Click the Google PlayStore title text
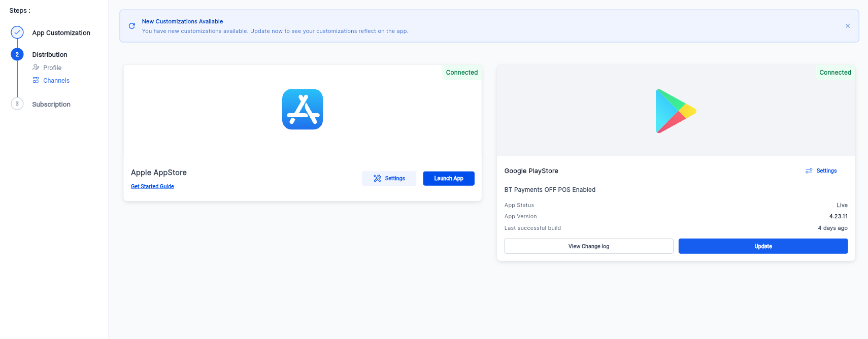The image size is (868, 339). point(531,171)
